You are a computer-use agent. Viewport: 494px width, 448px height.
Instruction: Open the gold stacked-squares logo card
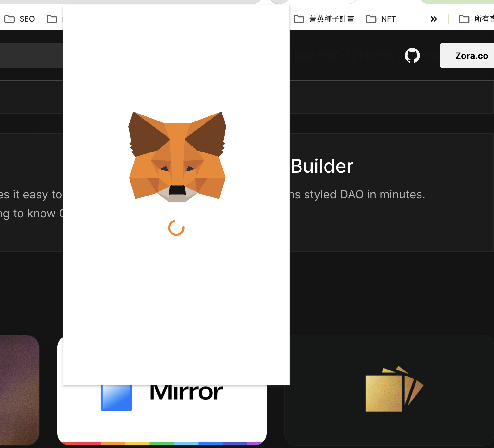(389, 390)
